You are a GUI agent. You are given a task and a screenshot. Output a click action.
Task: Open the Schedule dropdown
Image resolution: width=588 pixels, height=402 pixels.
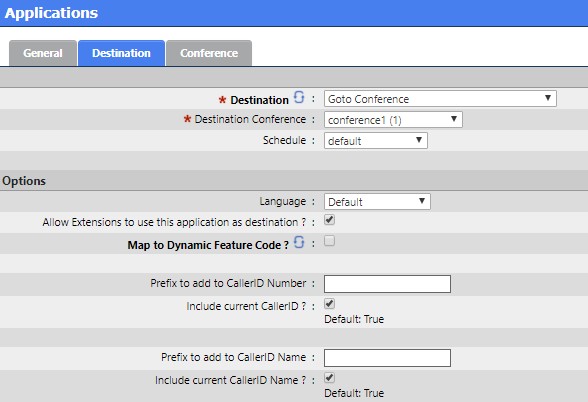(376, 141)
